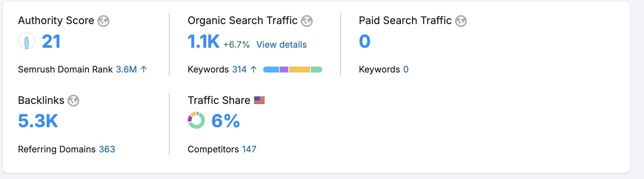Click the US flag icon near Traffic Share
This screenshot has height=179, width=644.
(259, 100)
